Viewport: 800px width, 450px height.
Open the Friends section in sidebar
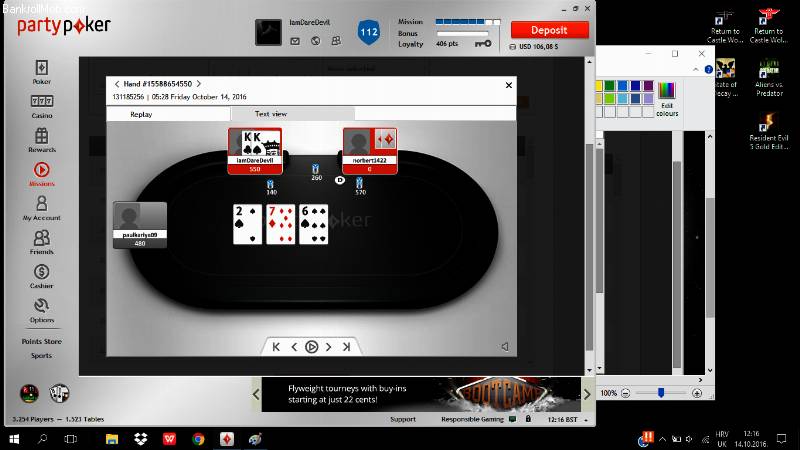(x=42, y=242)
